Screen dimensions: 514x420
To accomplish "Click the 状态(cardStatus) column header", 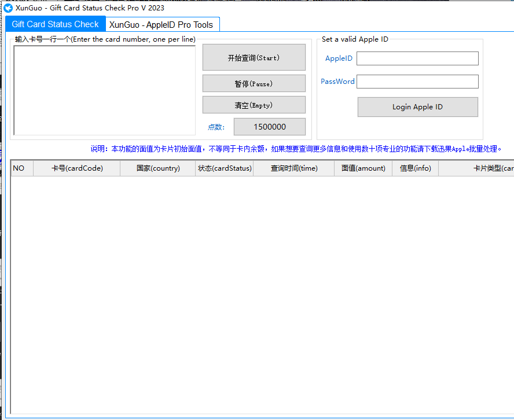I will click(224, 168).
